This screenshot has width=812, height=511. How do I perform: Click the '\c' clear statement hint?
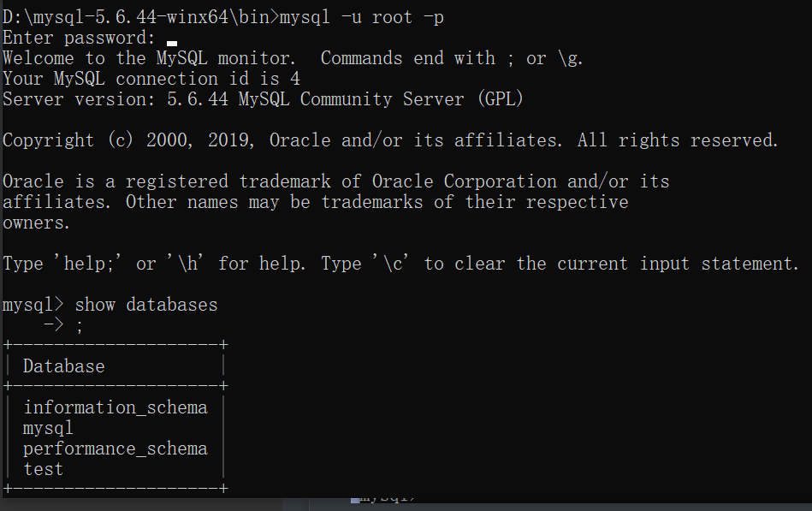tap(393, 264)
